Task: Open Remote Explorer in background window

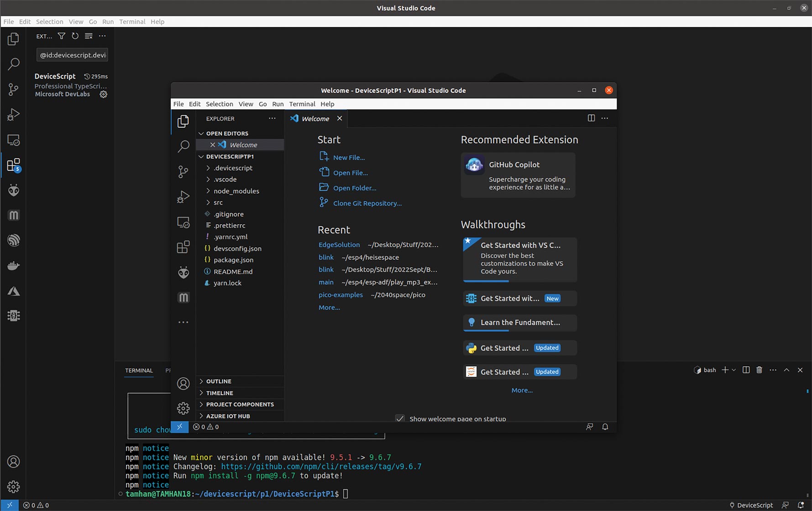Action: coord(13,140)
